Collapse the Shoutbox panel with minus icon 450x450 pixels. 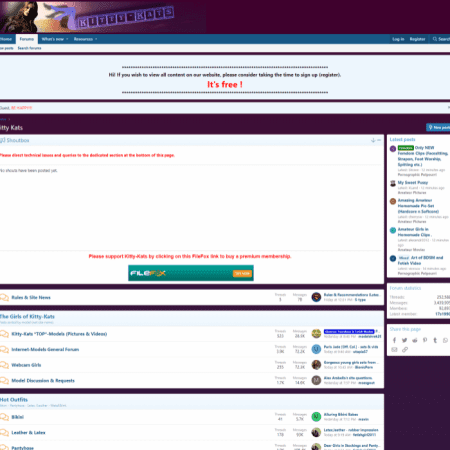(x=379, y=140)
